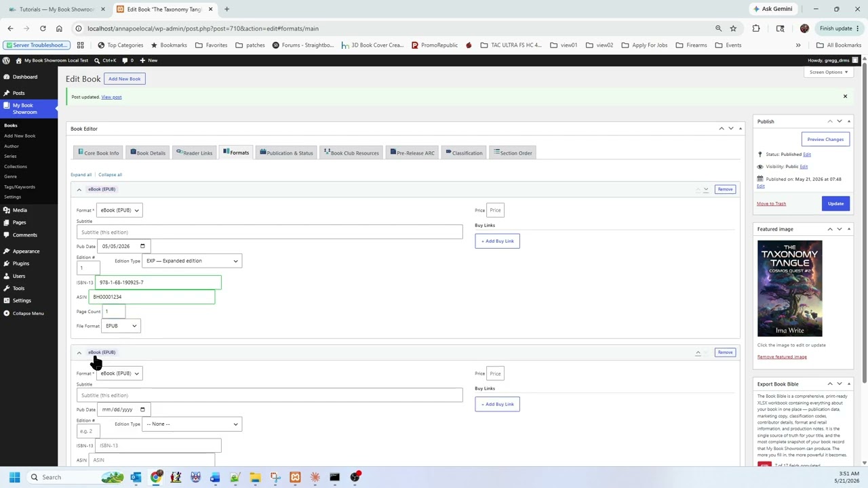Open Media in the WordPress sidebar
This screenshot has height=488, width=868.
tap(20, 210)
